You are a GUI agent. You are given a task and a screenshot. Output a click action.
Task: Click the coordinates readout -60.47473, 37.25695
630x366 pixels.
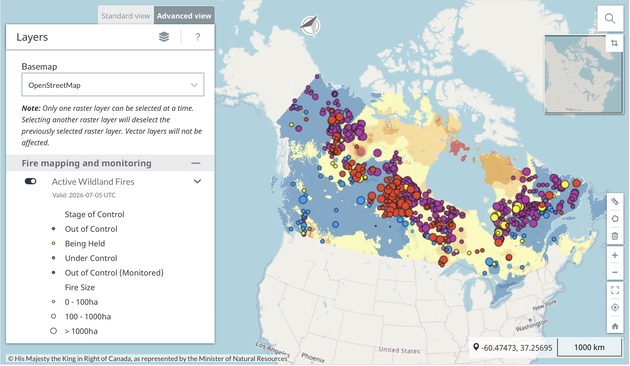tap(516, 348)
